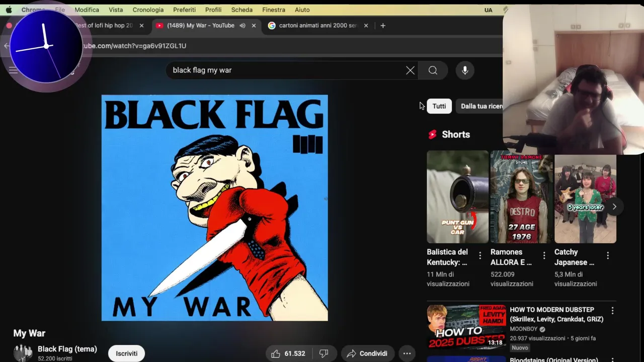Dislike the video with thumbs down

click(x=324, y=353)
